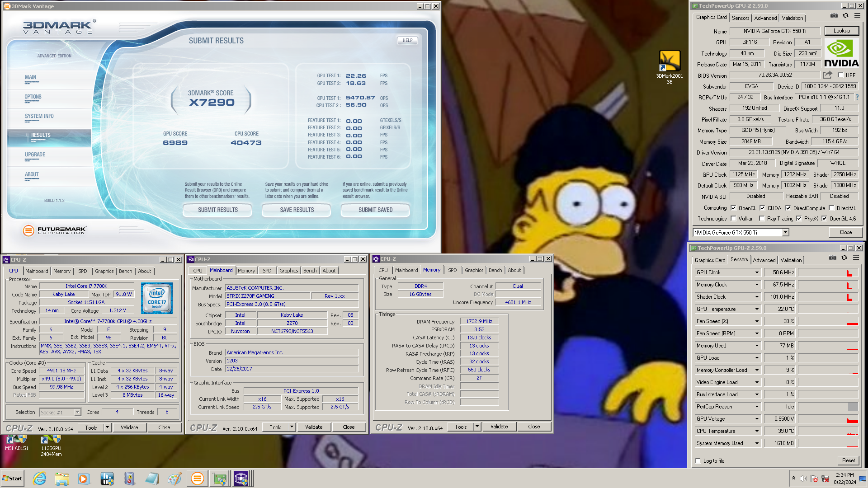Toggle the DirectCompute checkbox

point(788,208)
